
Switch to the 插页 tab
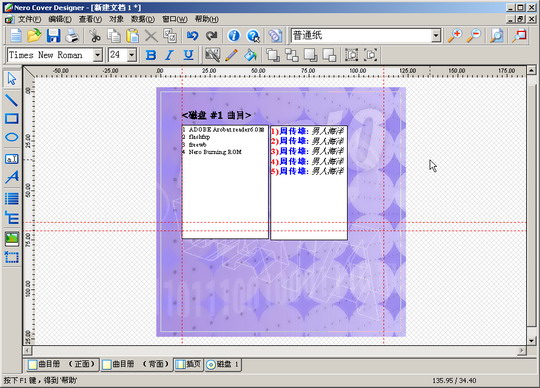(188, 364)
